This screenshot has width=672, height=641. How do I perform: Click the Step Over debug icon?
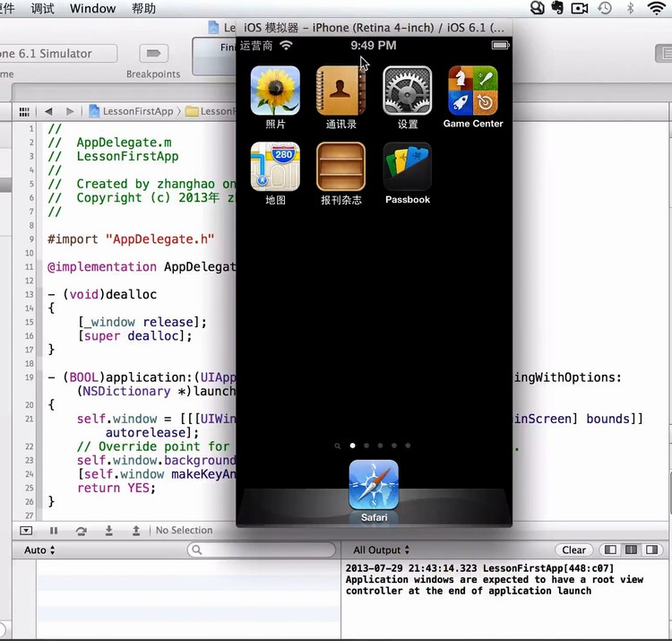coord(81,531)
